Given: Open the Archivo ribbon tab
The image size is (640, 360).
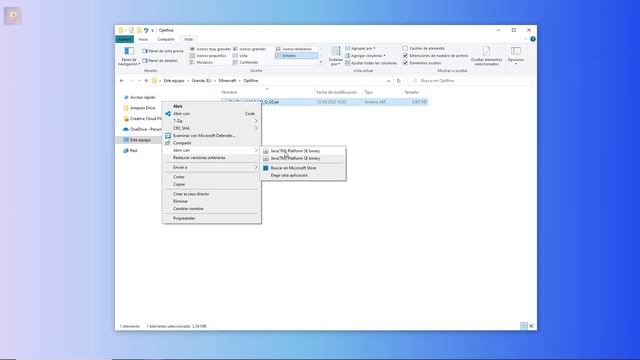Looking at the screenshot, I should [x=124, y=39].
